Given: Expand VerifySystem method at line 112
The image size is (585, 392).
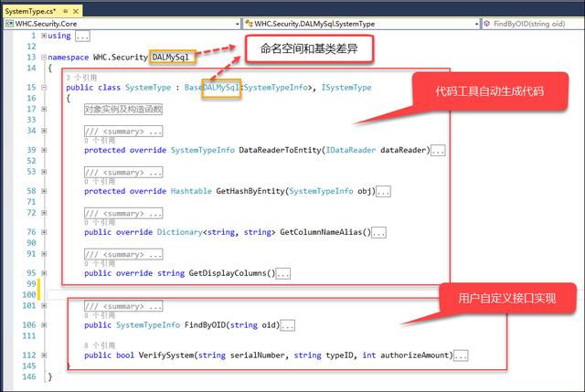Looking at the screenshot, I should pos(44,355).
